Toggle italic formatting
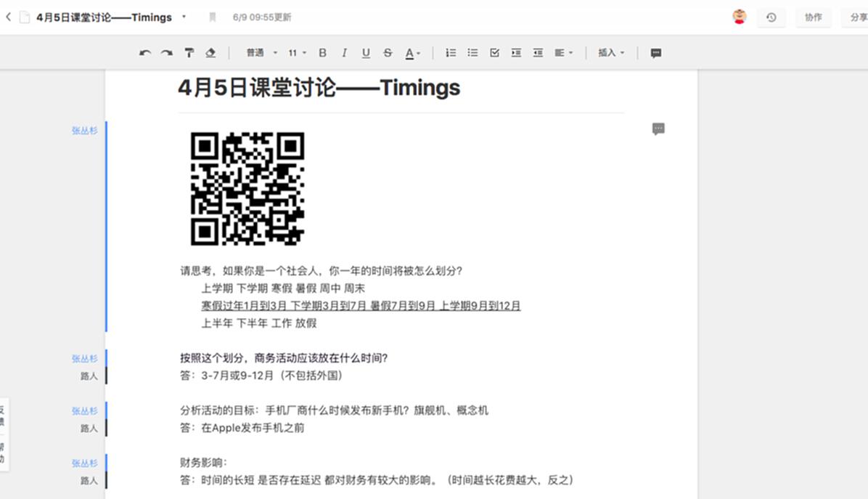The width and height of the screenshot is (868, 499). pos(344,52)
